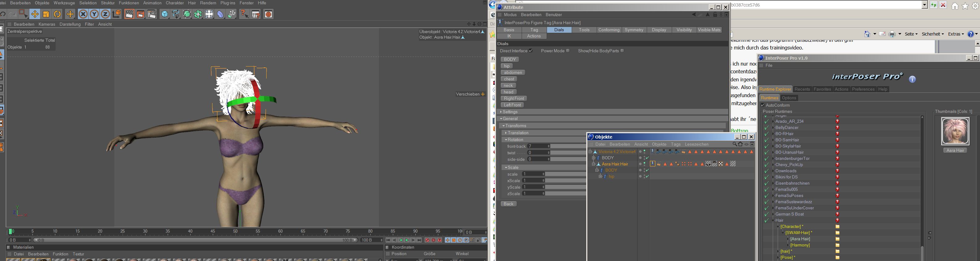
Task: Click the lock icon in Attribute panel
Action: (715, 15)
